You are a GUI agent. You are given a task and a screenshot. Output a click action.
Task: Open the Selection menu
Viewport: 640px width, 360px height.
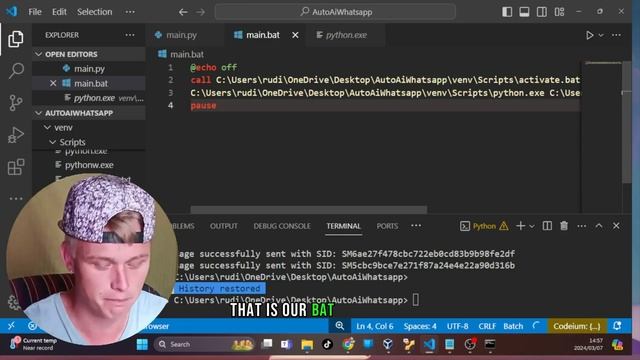[x=95, y=12]
